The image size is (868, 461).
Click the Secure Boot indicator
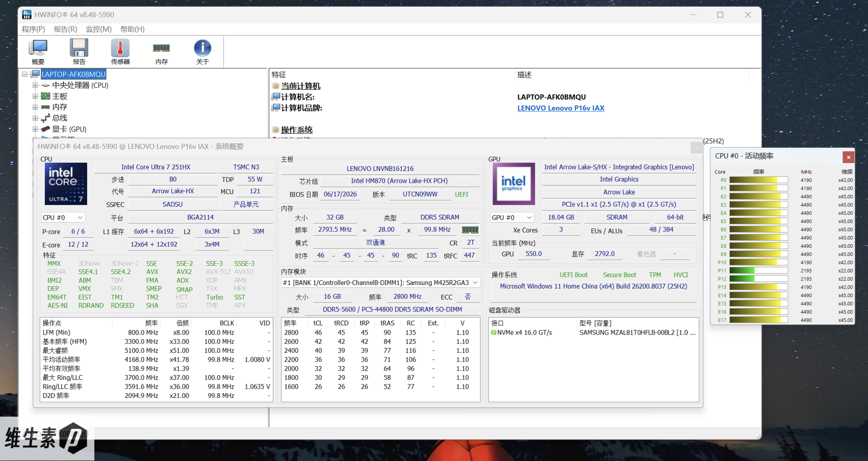[x=619, y=275]
